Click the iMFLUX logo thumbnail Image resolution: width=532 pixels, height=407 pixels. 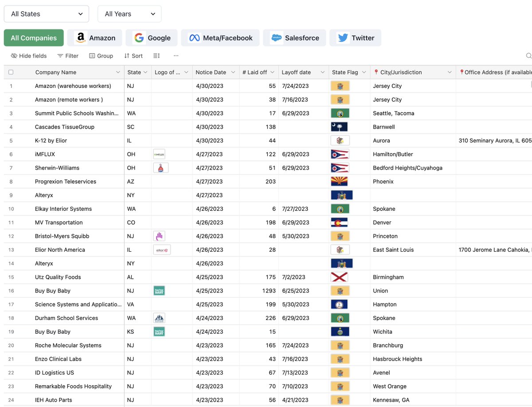(x=159, y=154)
